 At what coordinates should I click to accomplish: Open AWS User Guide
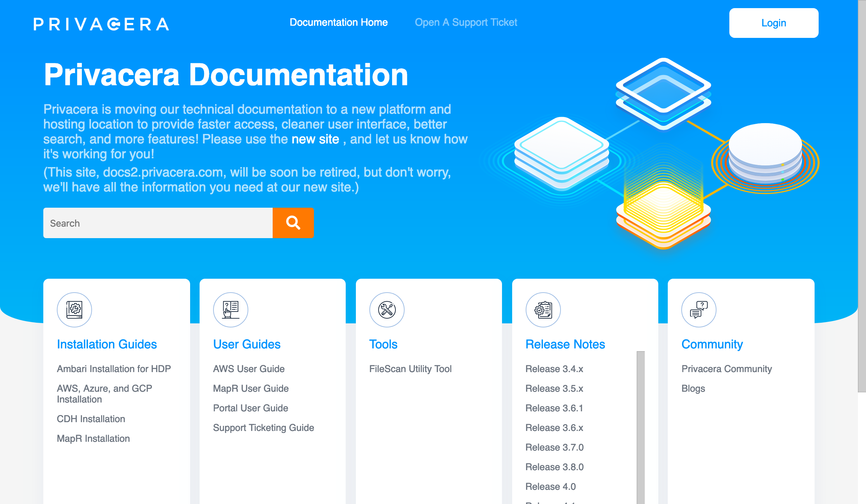coord(249,369)
